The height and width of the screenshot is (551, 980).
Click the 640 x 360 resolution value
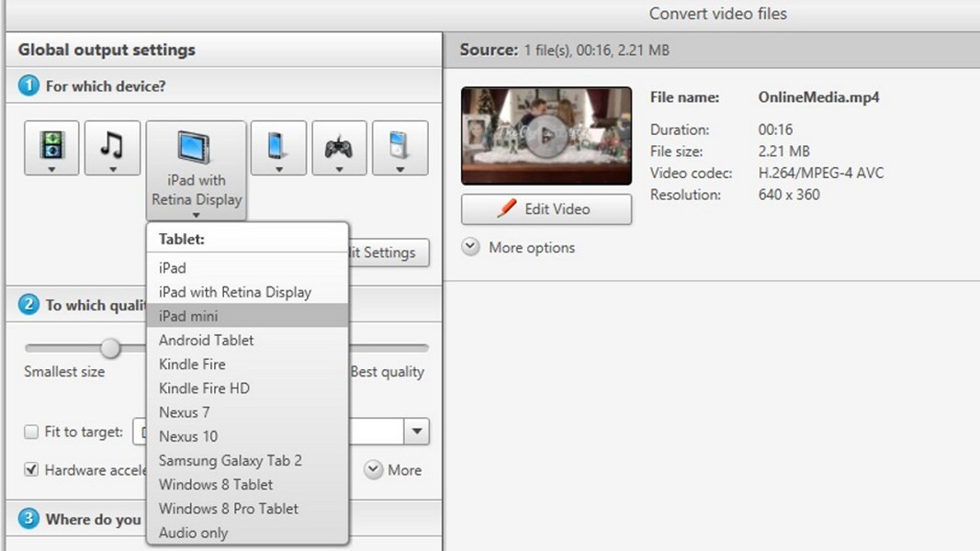point(789,195)
